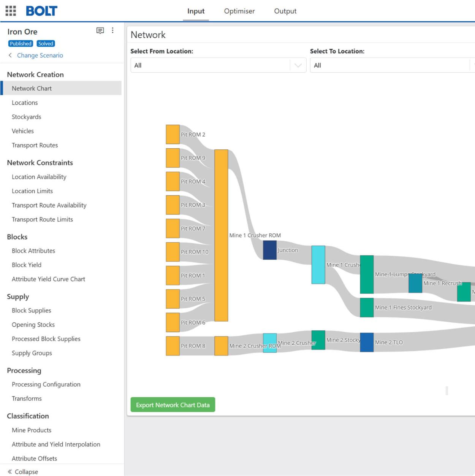Click the back chevron beside Change Scenario

(10, 55)
